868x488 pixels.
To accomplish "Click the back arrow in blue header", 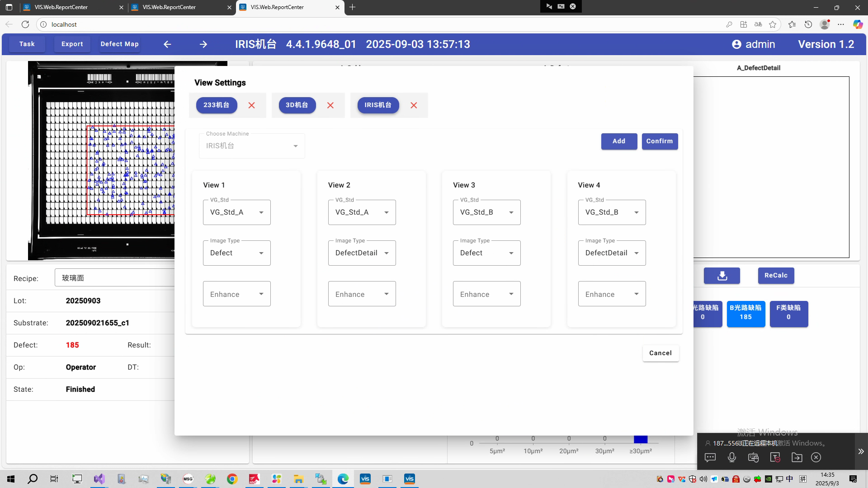I will 167,44.
